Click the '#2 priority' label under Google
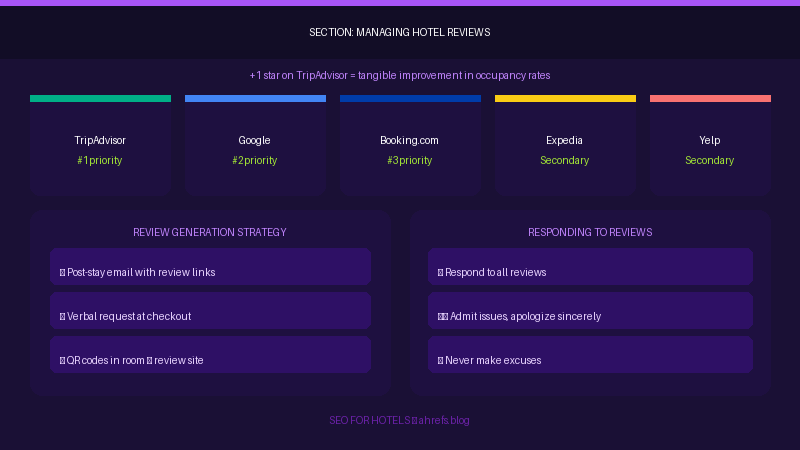This screenshot has width=800, height=450. tap(255, 160)
